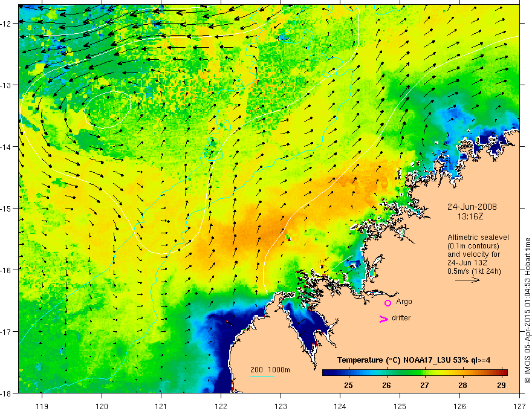Click latitude axis label -16
532x411 pixels.
[7, 270]
